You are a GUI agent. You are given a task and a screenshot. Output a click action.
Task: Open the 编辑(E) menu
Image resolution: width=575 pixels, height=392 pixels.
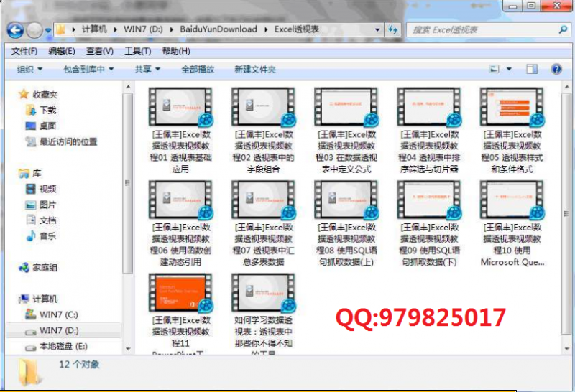[62, 51]
